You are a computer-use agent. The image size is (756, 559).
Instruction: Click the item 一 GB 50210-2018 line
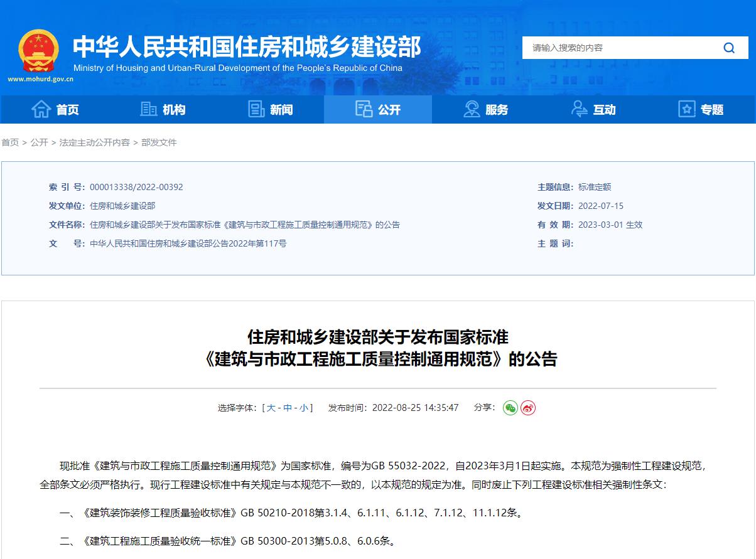tap(291, 513)
